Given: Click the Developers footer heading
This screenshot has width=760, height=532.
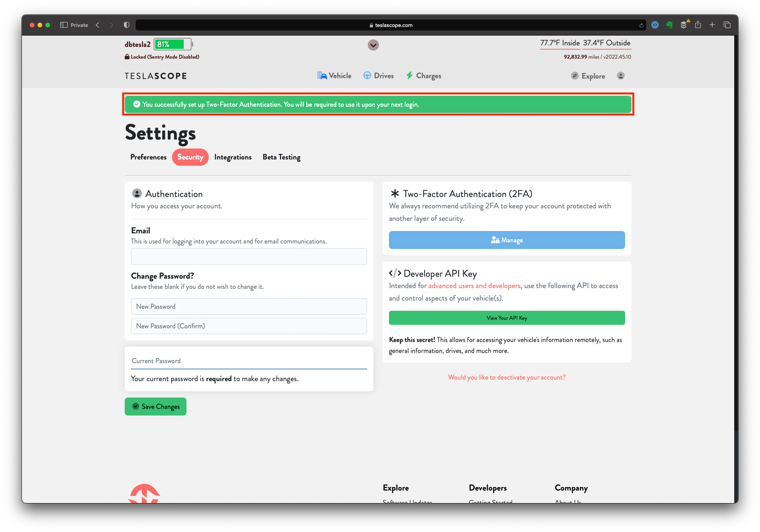Looking at the screenshot, I should [x=488, y=488].
